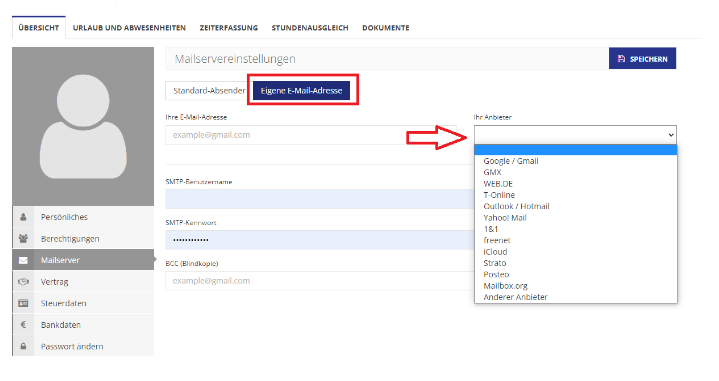The height and width of the screenshot is (381, 719).
Task: Choose Google / Gmail as provider
Action: 575,161
